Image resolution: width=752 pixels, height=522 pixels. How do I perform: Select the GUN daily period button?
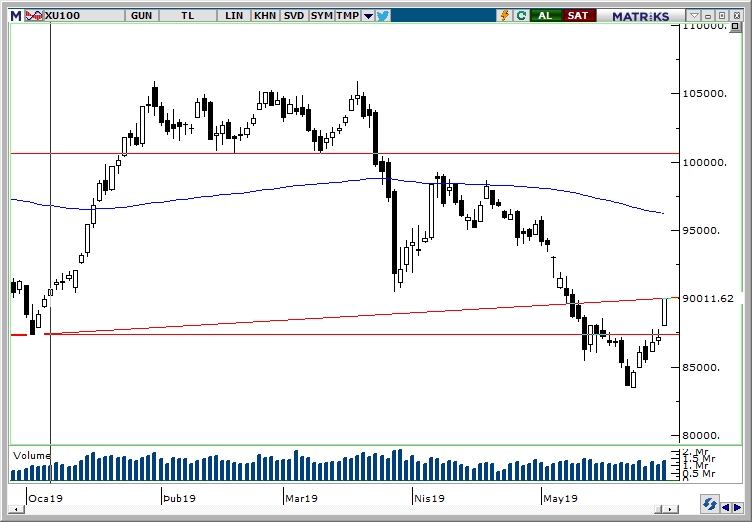(141, 16)
